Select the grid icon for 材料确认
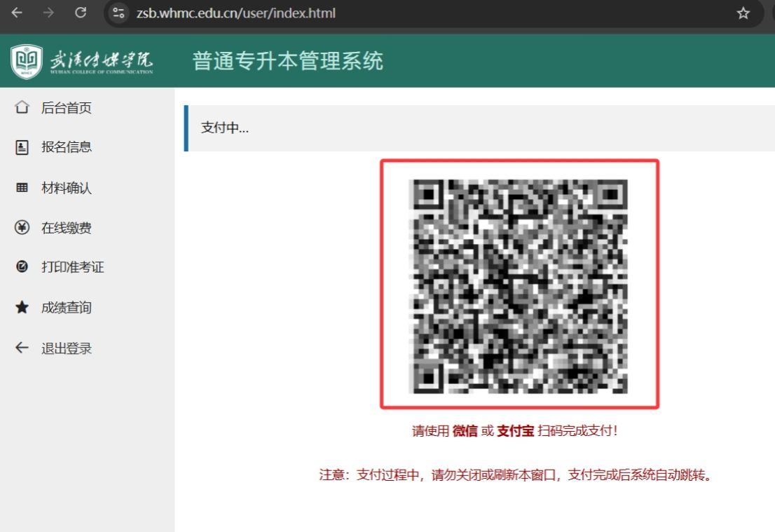This screenshot has width=775, height=532. click(22, 188)
